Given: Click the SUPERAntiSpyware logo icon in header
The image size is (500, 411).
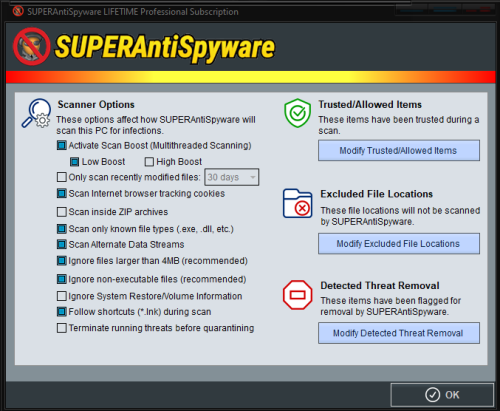Looking at the screenshot, I should point(32,46).
